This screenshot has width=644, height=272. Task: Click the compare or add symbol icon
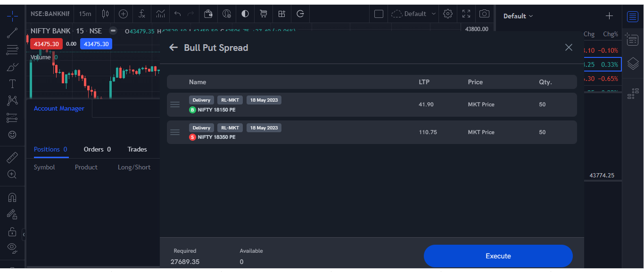pos(124,14)
